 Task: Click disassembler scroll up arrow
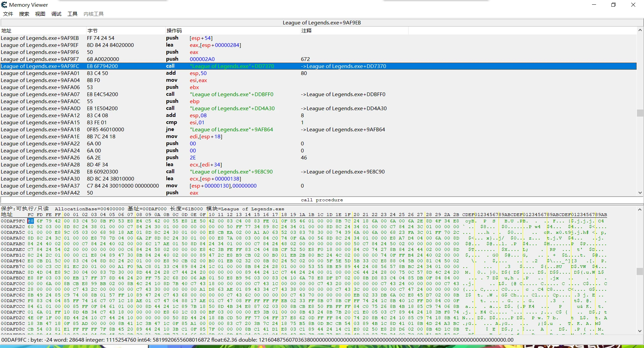pyautogui.click(x=640, y=30)
